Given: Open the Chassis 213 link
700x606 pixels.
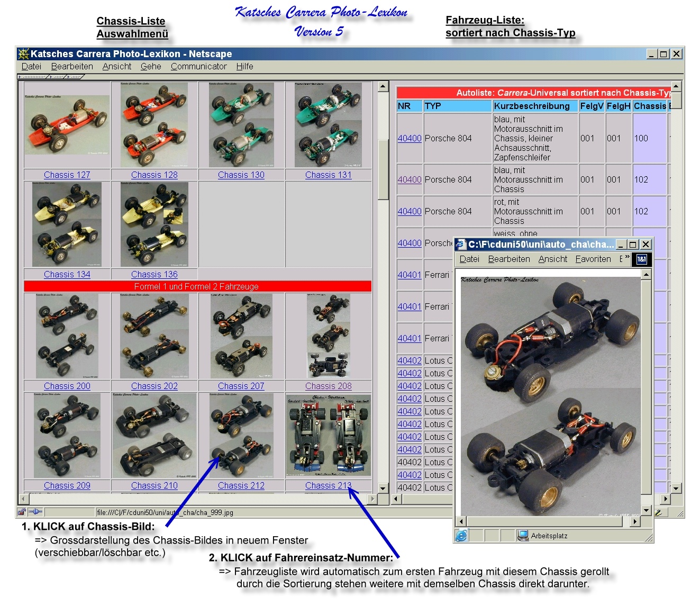Looking at the screenshot, I should coord(328,485).
